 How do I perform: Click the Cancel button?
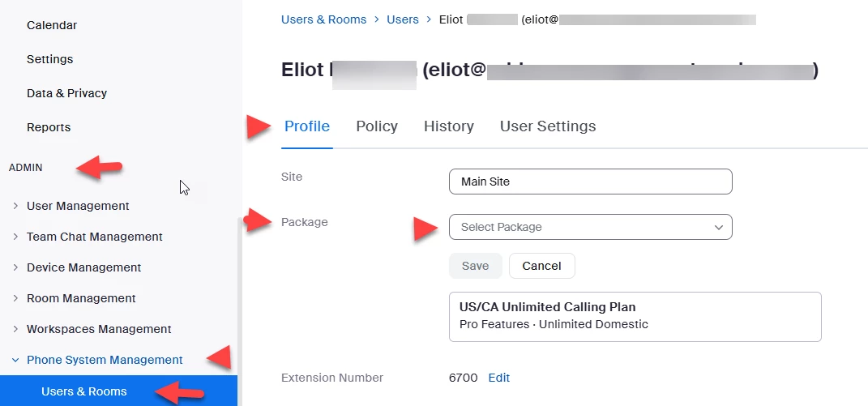point(541,266)
